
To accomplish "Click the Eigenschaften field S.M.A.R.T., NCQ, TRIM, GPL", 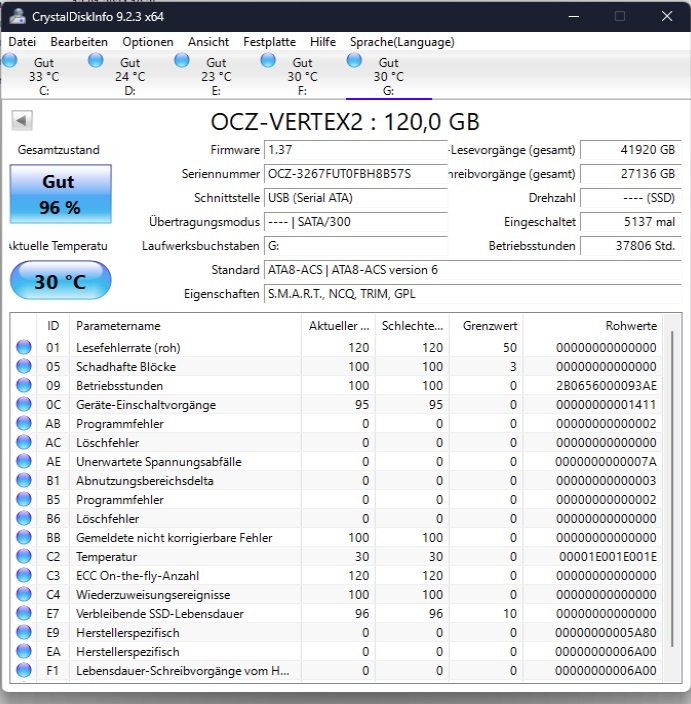I will 473,294.
